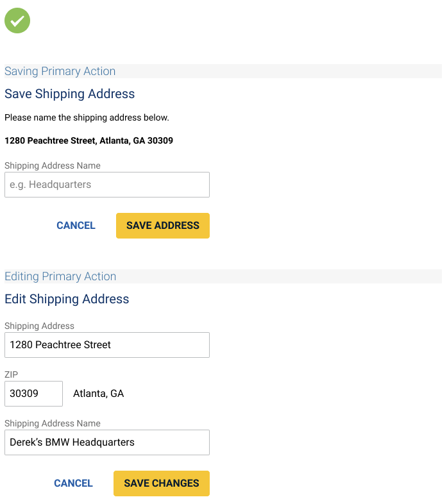Focus the ZIP input containing 30309
447x504 pixels.
point(34,394)
